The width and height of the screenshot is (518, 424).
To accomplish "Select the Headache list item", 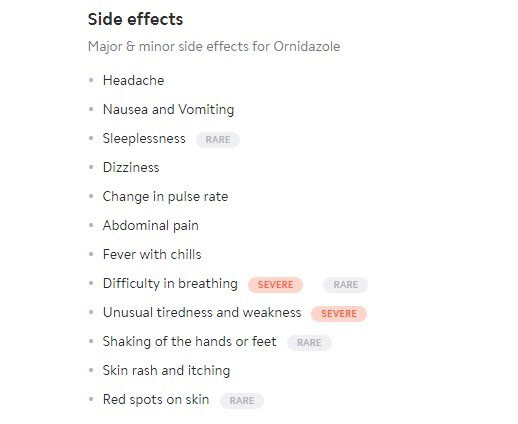I will coord(133,80).
